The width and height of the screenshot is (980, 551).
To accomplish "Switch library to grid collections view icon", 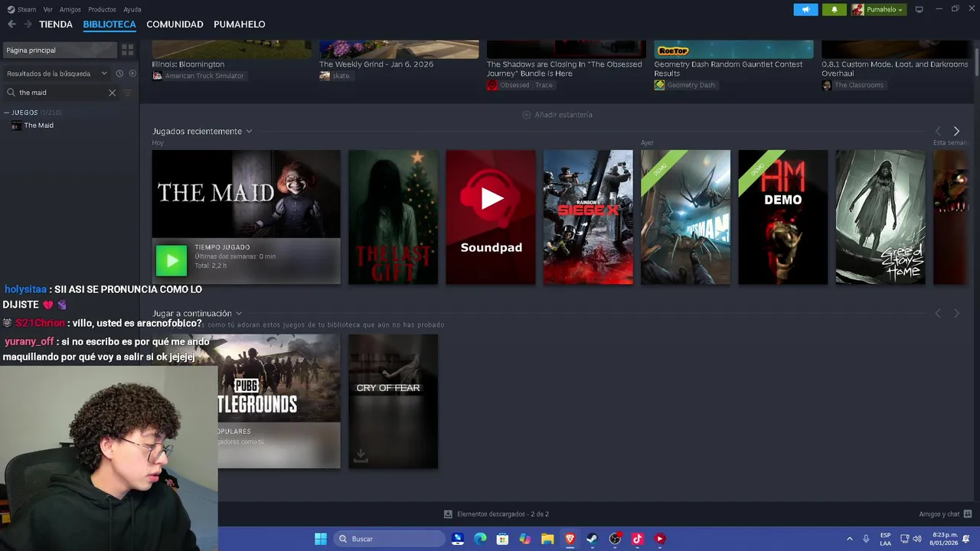I will (127, 50).
